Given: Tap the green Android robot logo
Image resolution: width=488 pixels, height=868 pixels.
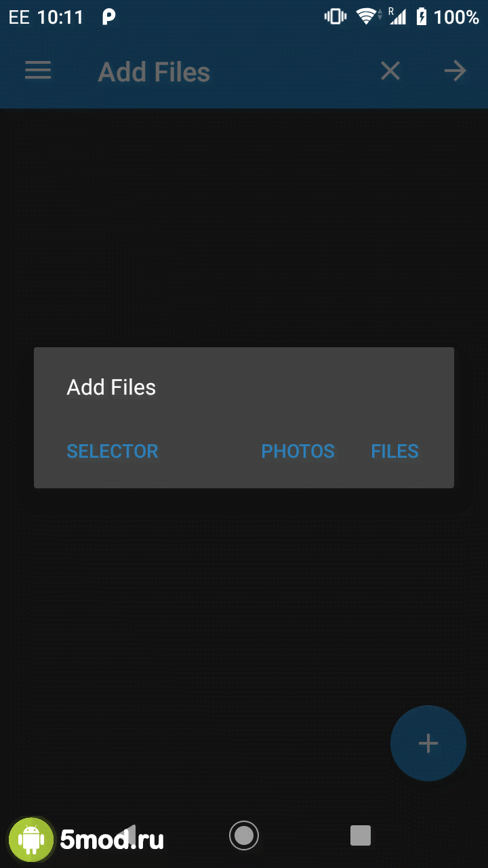Looking at the screenshot, I should tap(31, 840).
